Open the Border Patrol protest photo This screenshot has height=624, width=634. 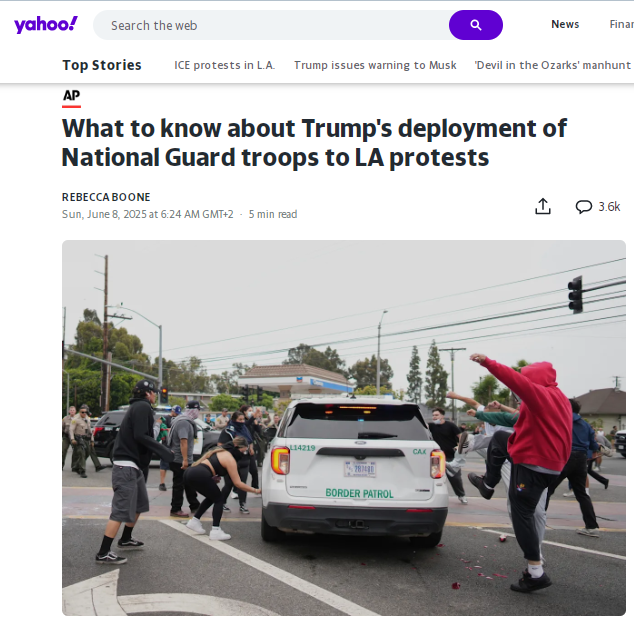pos(344,428)
